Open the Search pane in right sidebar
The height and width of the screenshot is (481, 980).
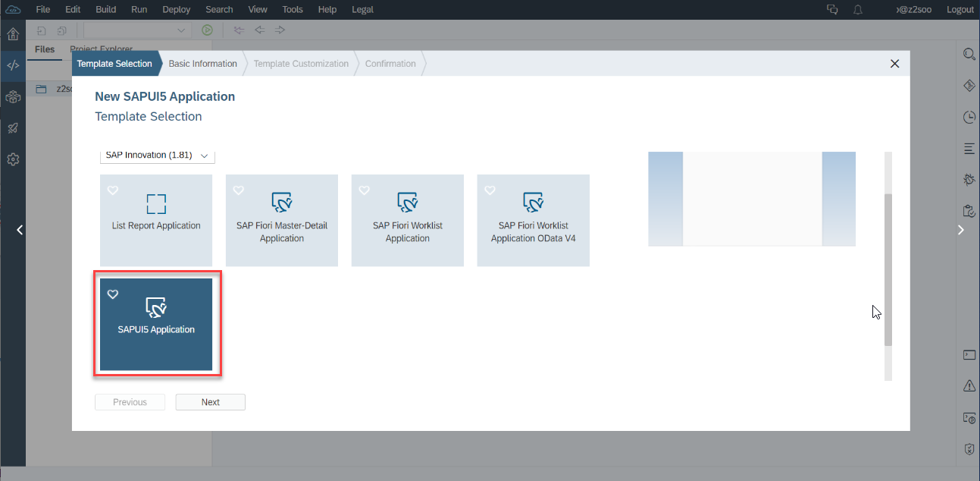[969, 54]
